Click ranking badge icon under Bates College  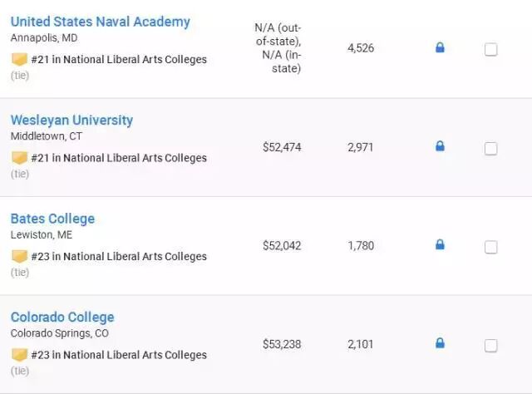click(x=19, y=257)
